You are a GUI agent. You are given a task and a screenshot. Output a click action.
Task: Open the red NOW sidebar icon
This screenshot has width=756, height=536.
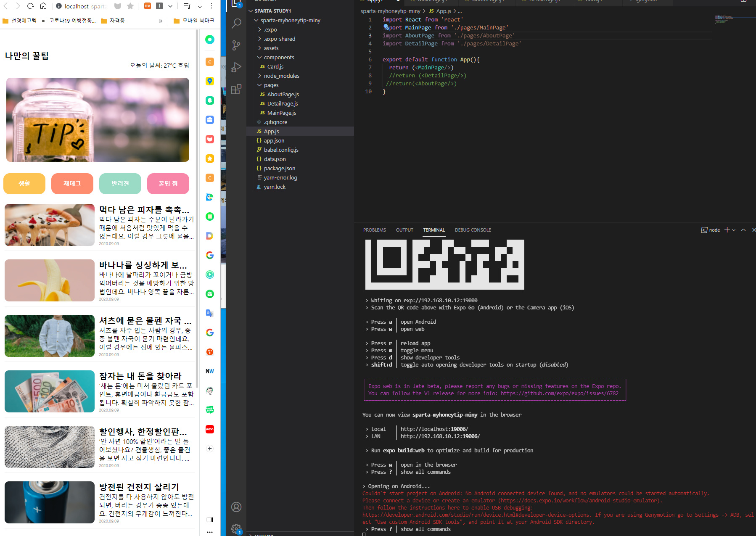coord(210,429)
